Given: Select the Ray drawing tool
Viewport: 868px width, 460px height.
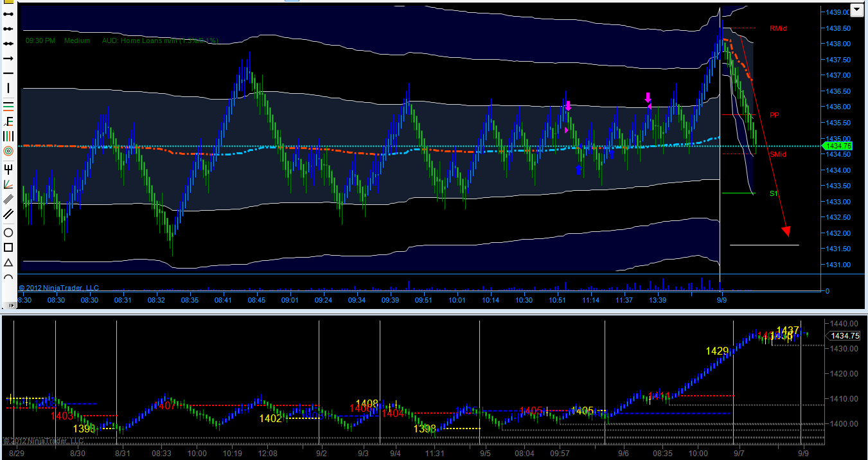Looking at the screenshot, I should [8, 28].
